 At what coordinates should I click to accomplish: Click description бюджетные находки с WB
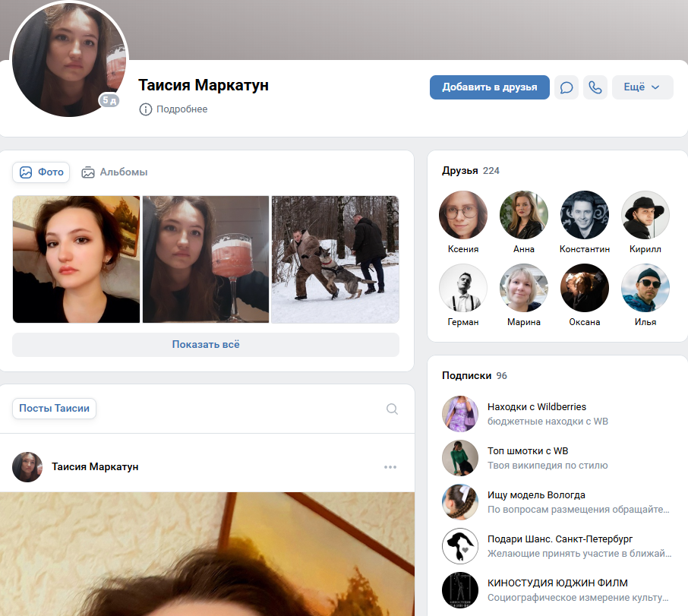click(x=548, y=422)
